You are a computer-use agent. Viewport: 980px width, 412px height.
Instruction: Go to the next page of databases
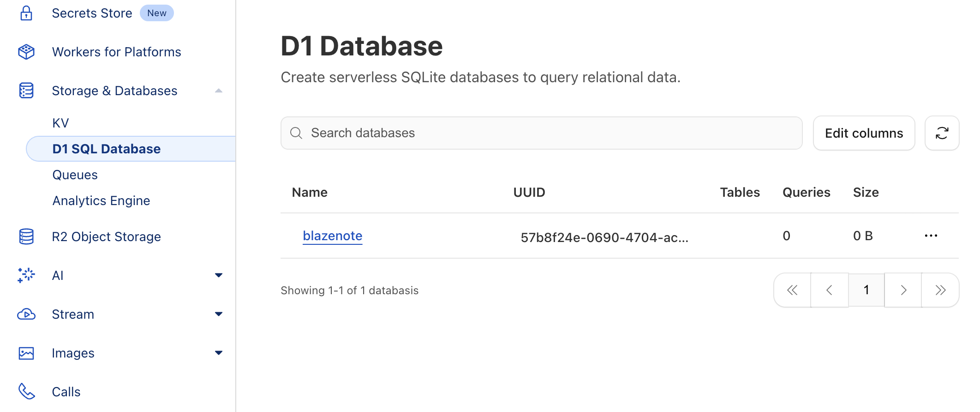click(x=903, y=290)
